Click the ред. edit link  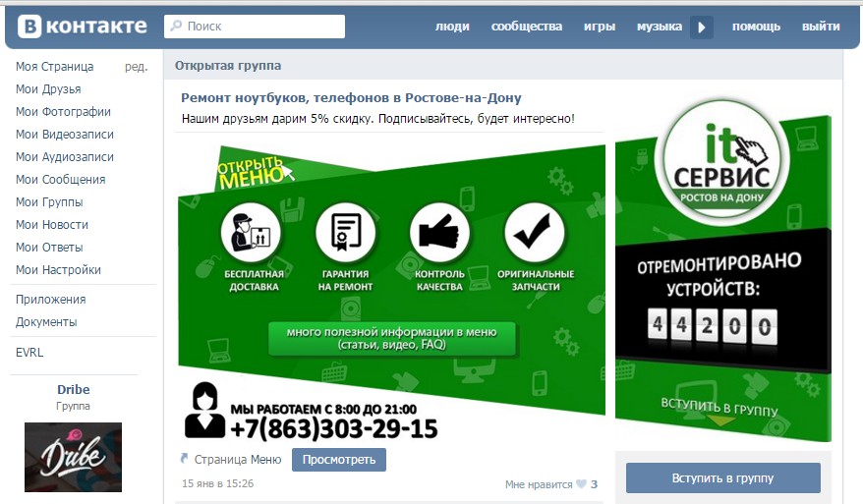tap(136, 67)
